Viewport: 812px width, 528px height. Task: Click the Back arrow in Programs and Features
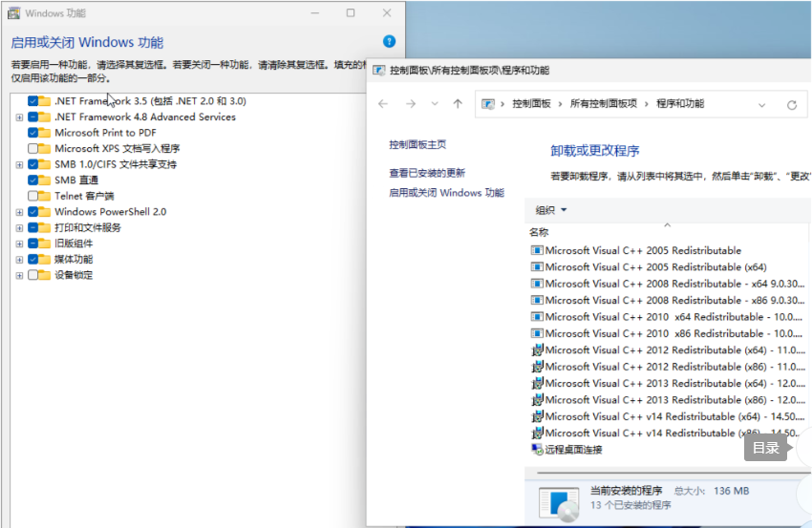383,104
